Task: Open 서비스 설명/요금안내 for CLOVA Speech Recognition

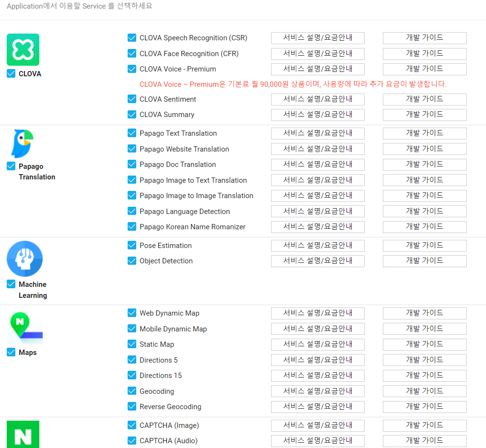Action: (x=318, y=38)
